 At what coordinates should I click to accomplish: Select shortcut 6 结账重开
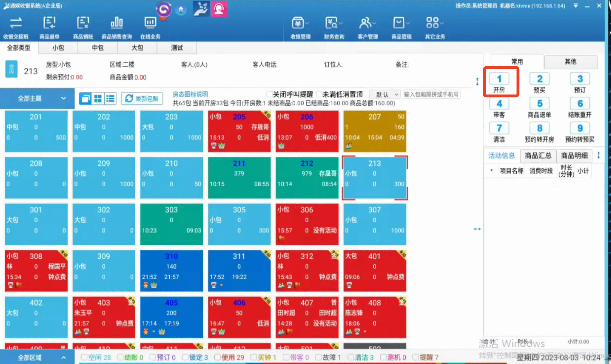[580, 107]
